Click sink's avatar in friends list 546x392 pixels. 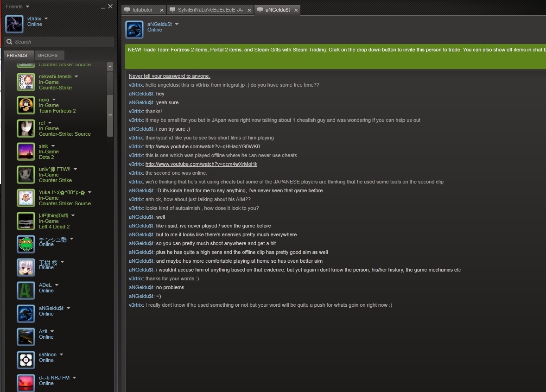click(x=26, y=152)
